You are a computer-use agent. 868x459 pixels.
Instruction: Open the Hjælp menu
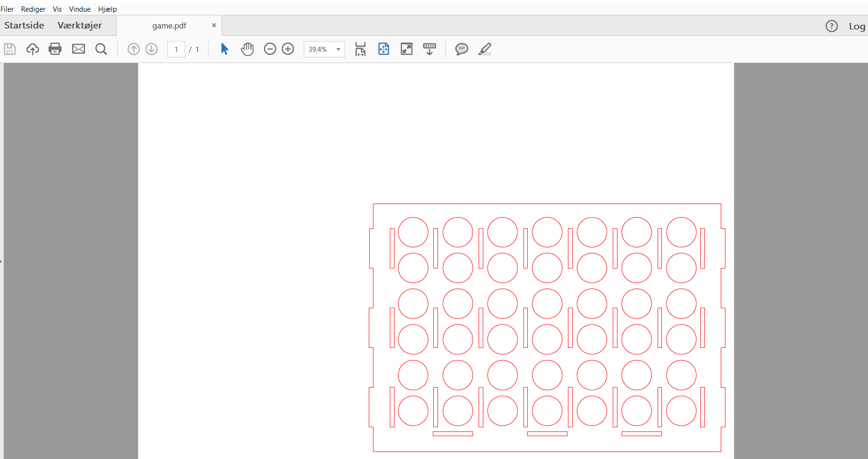[x=108, y=9]
